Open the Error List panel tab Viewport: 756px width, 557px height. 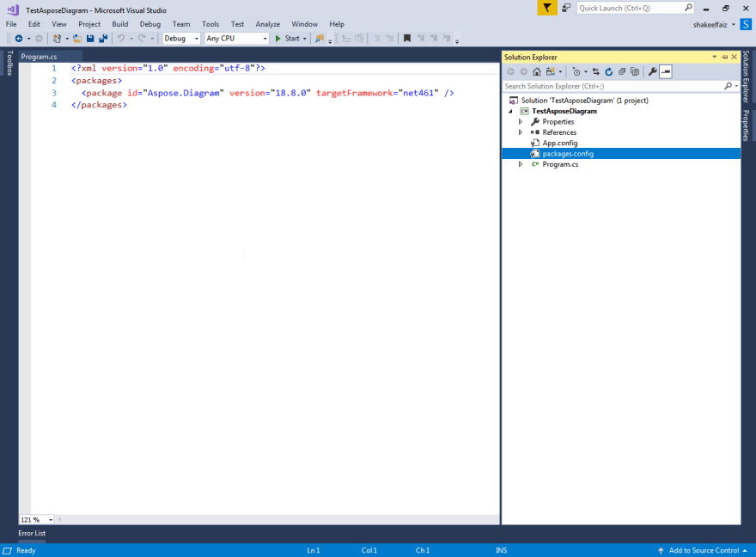tap(32, 533)
